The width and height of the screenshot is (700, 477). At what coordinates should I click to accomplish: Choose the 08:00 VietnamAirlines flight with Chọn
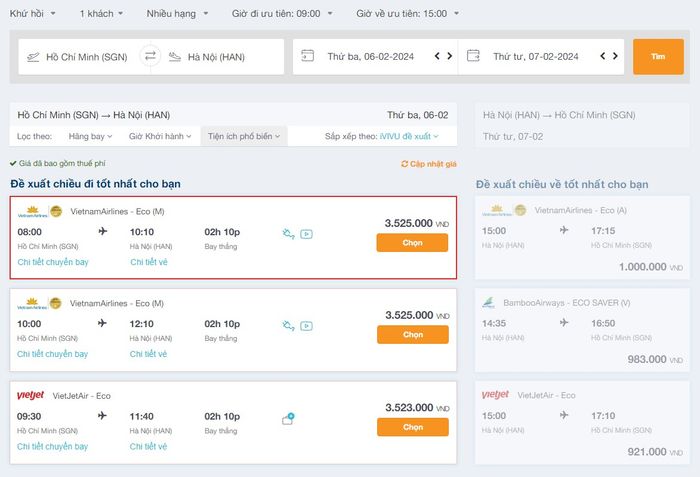[x=412, y=242]
